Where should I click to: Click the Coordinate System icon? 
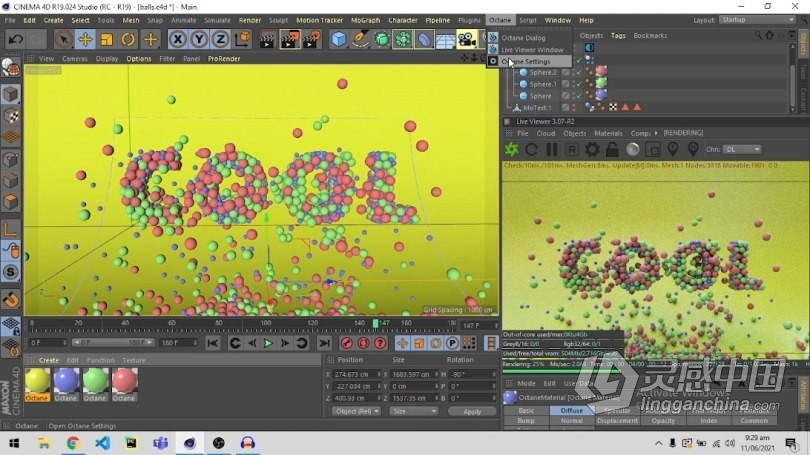coord(242,39)
